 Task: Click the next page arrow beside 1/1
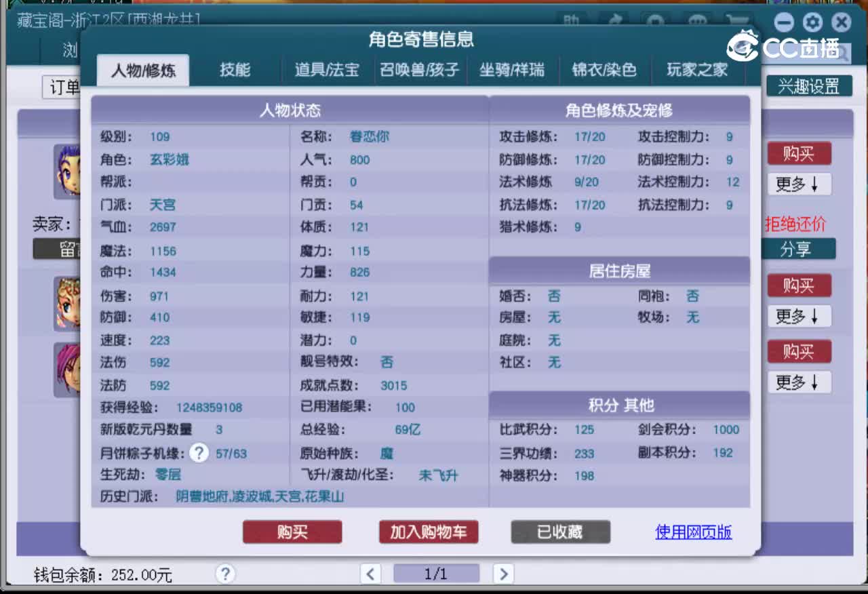click(504, 574)
